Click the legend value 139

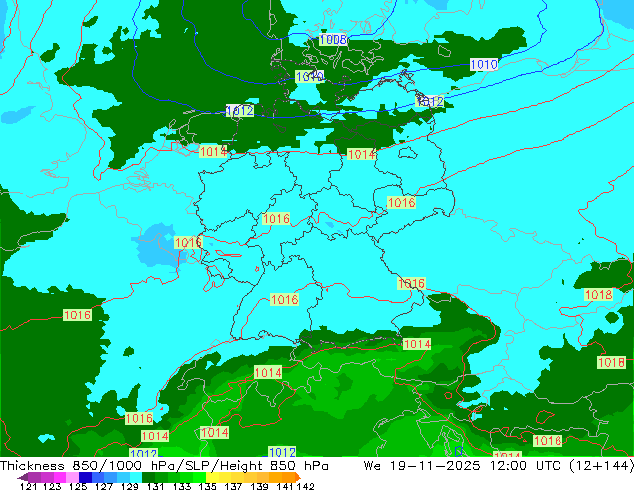(259, 486)
